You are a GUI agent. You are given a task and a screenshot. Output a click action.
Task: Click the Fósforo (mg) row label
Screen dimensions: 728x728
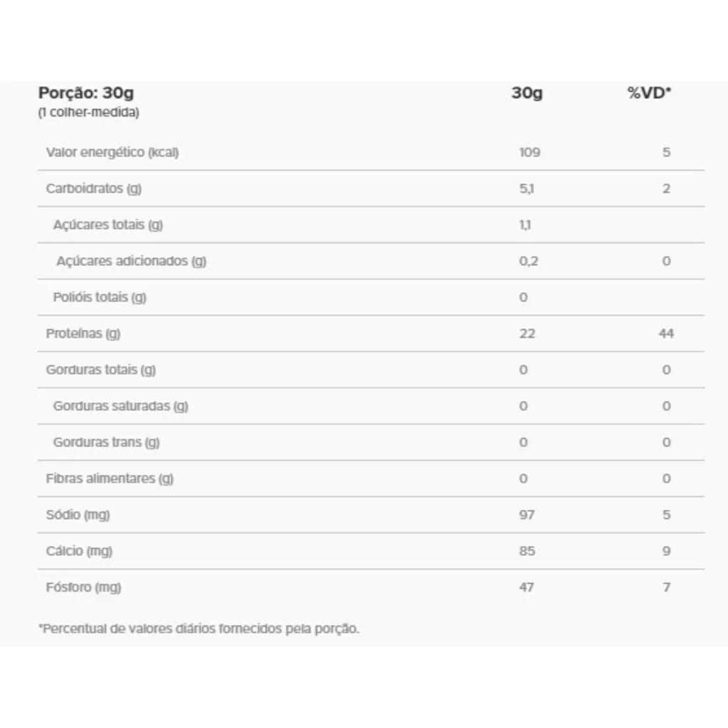coord(84,587)
